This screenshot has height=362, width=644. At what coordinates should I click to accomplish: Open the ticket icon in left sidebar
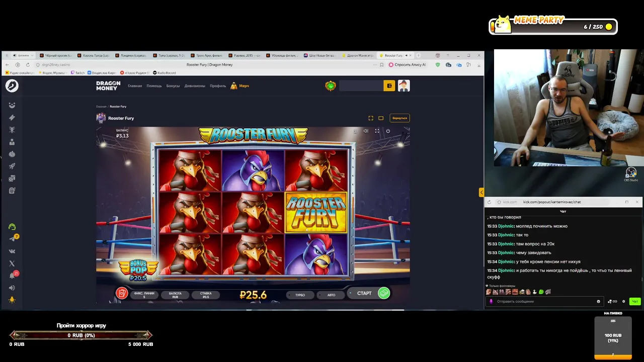(12, 118)
